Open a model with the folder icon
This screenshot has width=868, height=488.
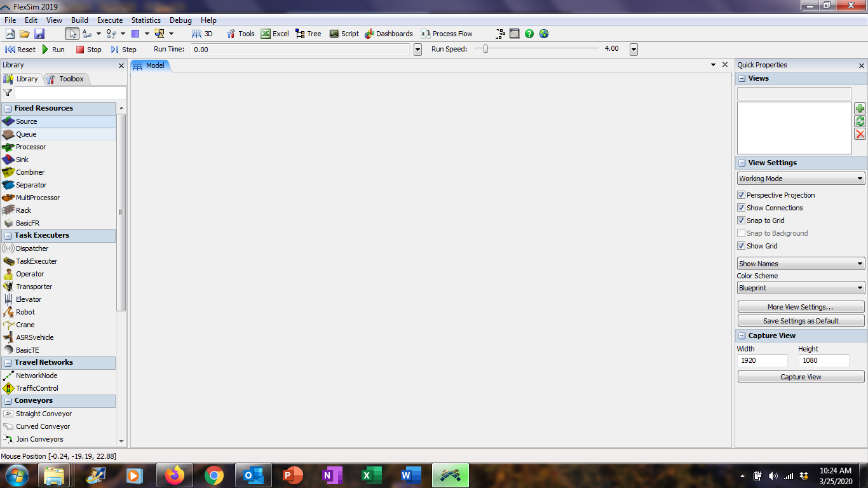pos(25,34)
